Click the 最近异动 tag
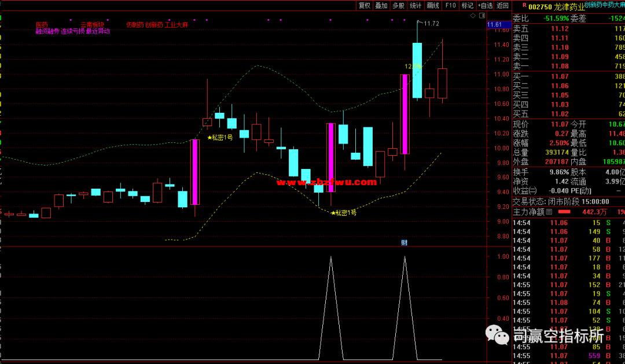 pyautogui.click(x=98, y=31)
